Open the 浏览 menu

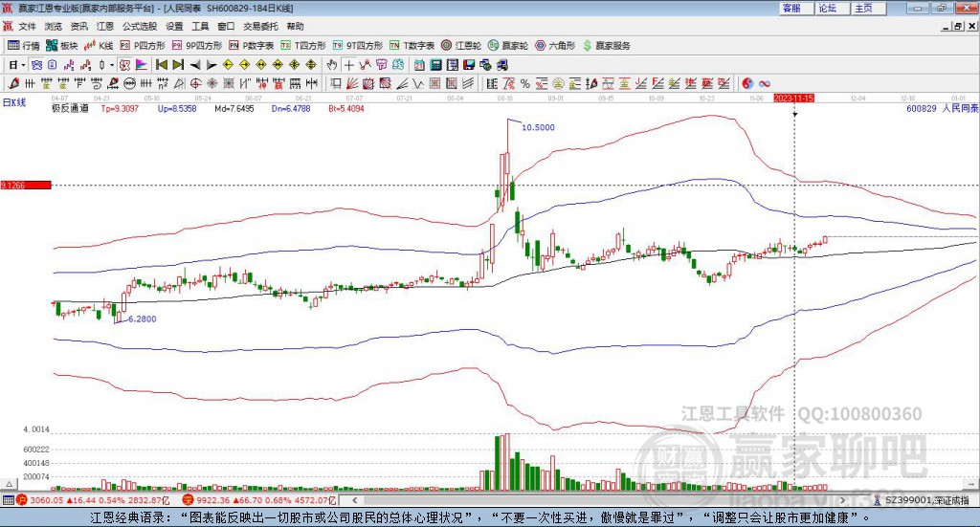[54, 26]
